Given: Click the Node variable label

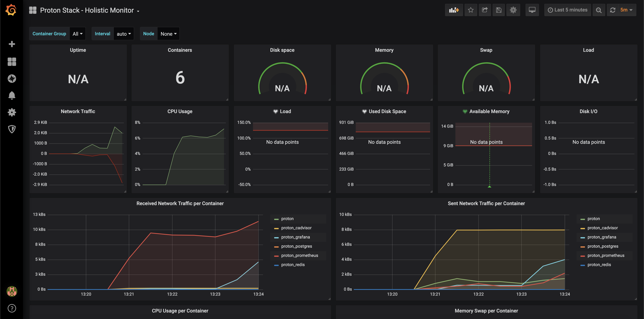Looking at the screenshot, I should pyautogui.click(x=149, y=34).
